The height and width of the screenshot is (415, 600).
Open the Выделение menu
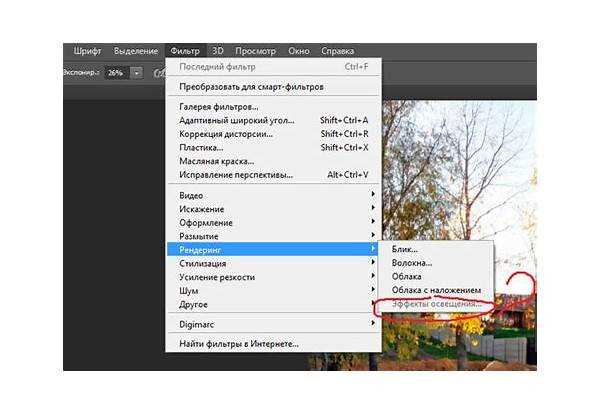coord(136,51)
